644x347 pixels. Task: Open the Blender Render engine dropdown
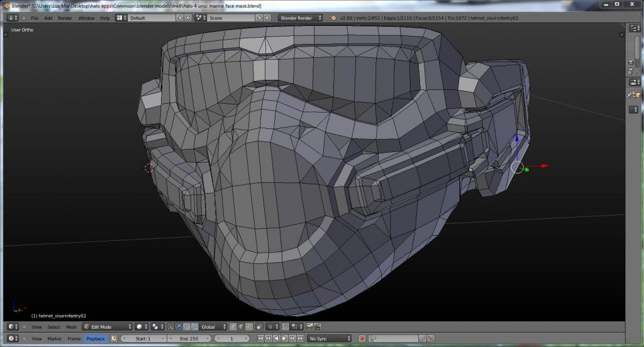coord(300,18)
